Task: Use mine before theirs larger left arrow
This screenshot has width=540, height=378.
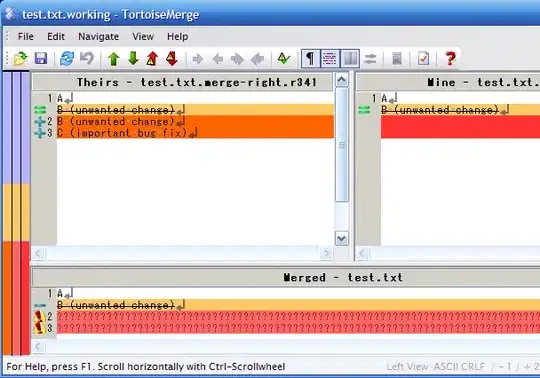Action: (257, 59)
